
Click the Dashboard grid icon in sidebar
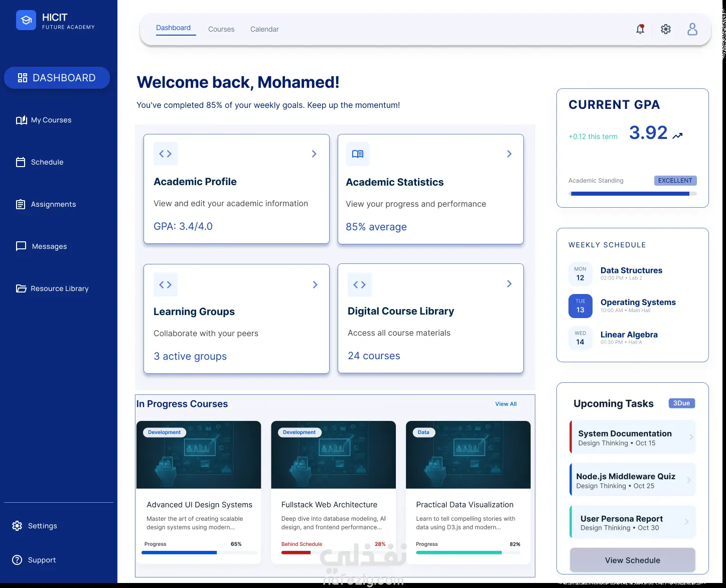tap(22, 78)
